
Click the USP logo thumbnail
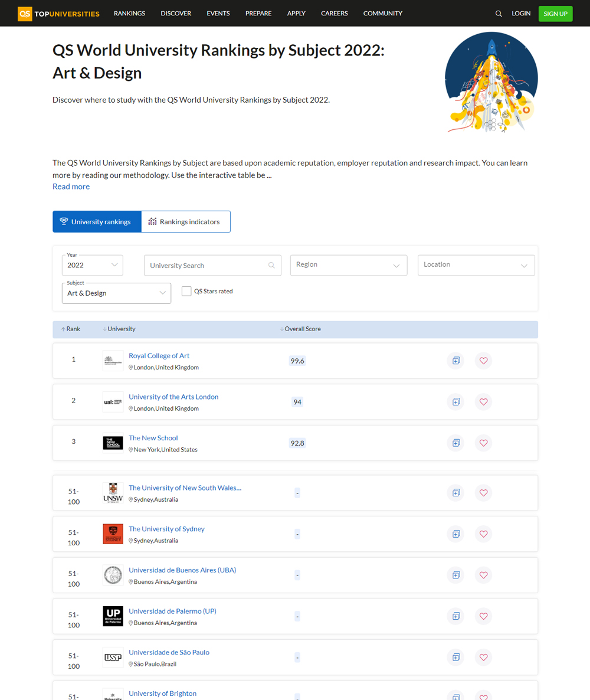(x=113, y=657)
